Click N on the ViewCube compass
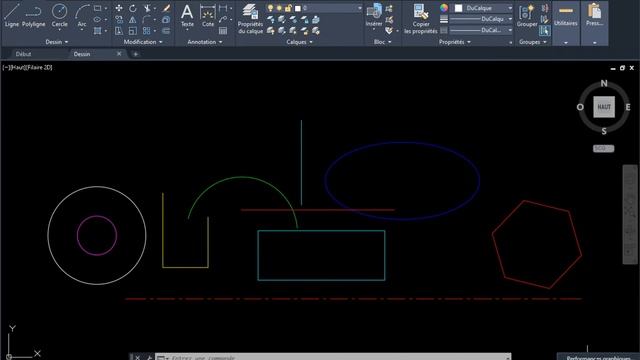The width and height of the screenshot is (640, 360). pos(604,83)
